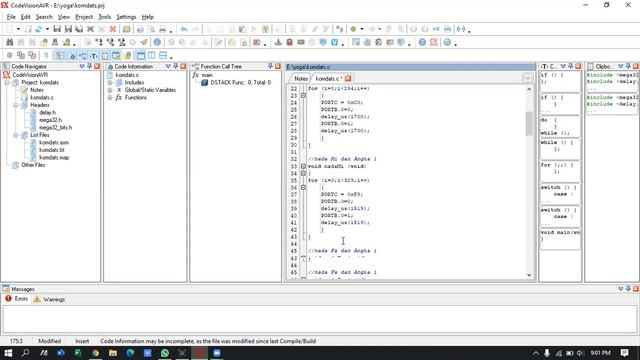Click the editor scroll down arrow
Viewport: 640px width, 360px height.
tap(529, 275)
